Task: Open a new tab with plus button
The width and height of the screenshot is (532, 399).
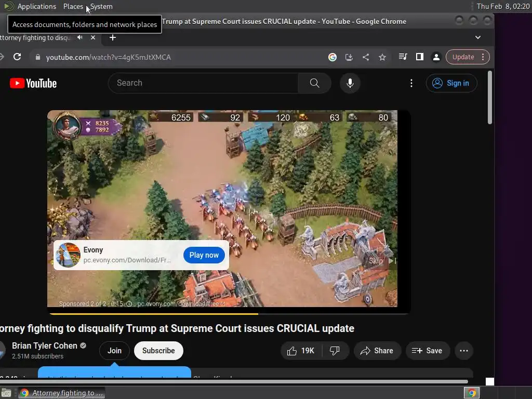Action: tap(113, 37)
